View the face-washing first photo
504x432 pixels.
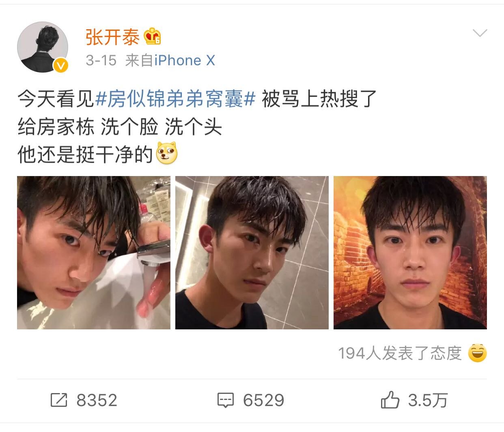tap(94, 252)
